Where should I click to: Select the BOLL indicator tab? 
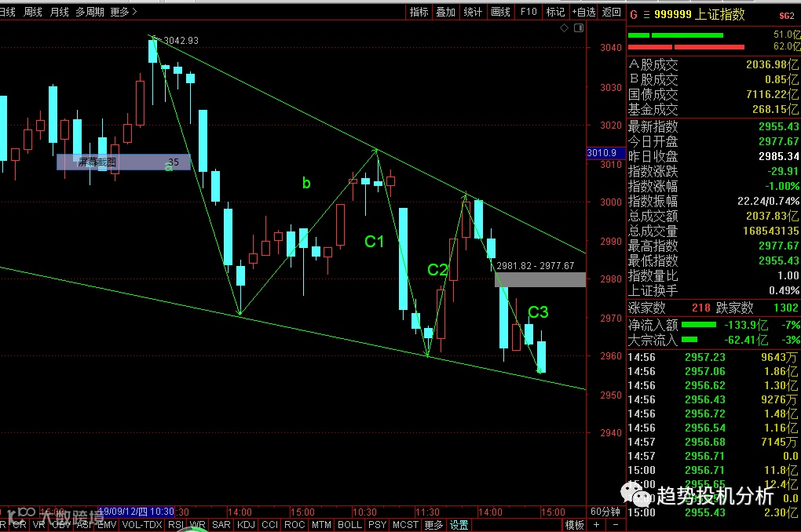coord(349,525)
